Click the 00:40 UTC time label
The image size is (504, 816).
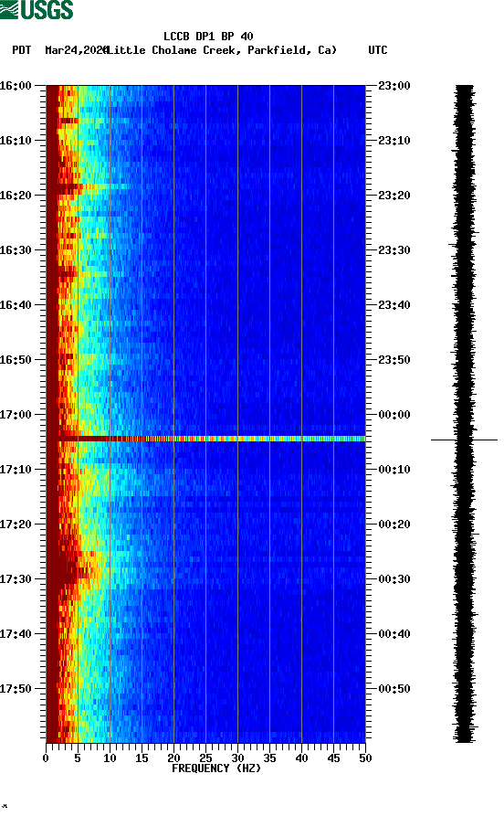click(394, 634)
